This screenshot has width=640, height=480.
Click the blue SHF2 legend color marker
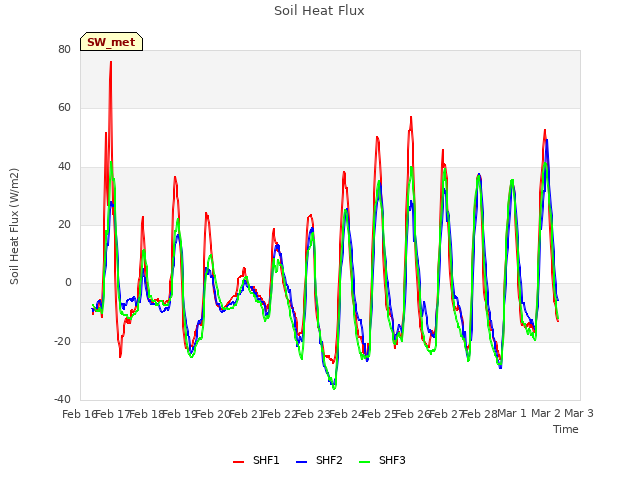coord(301,462)
